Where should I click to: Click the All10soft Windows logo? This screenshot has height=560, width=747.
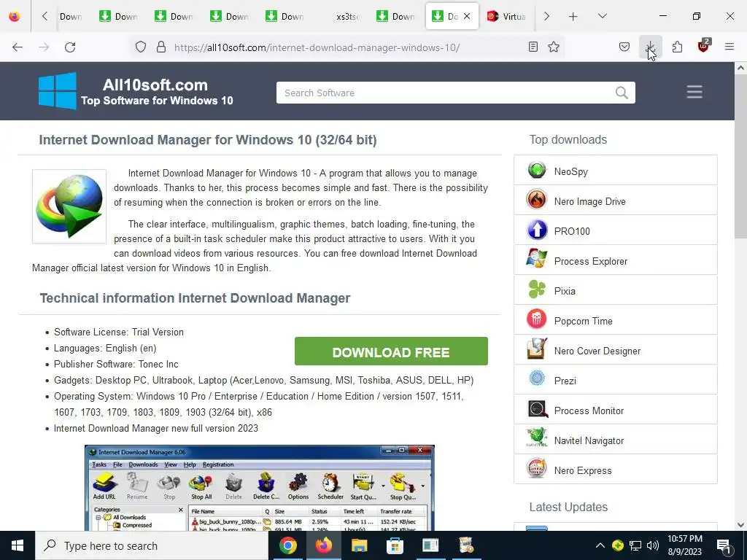pyautogui.click(x=57, y=90)
